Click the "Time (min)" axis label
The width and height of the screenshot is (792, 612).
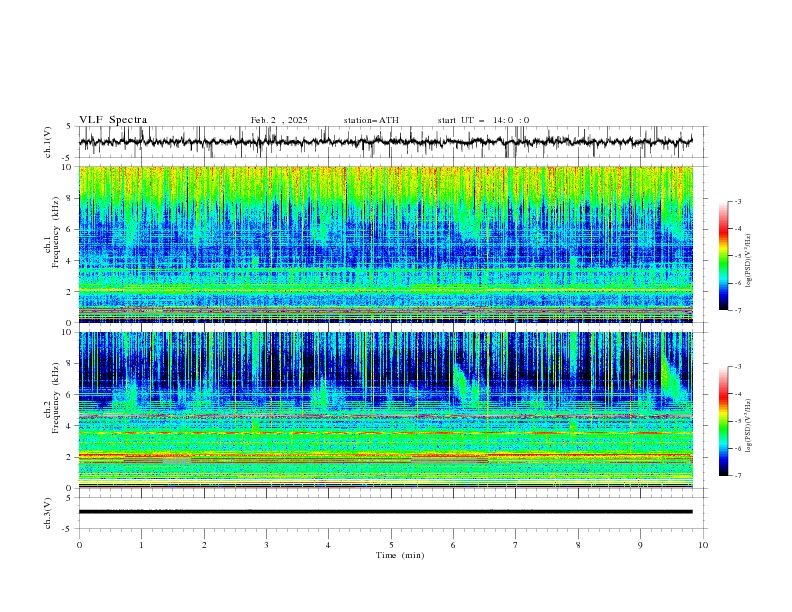point(400,555)
